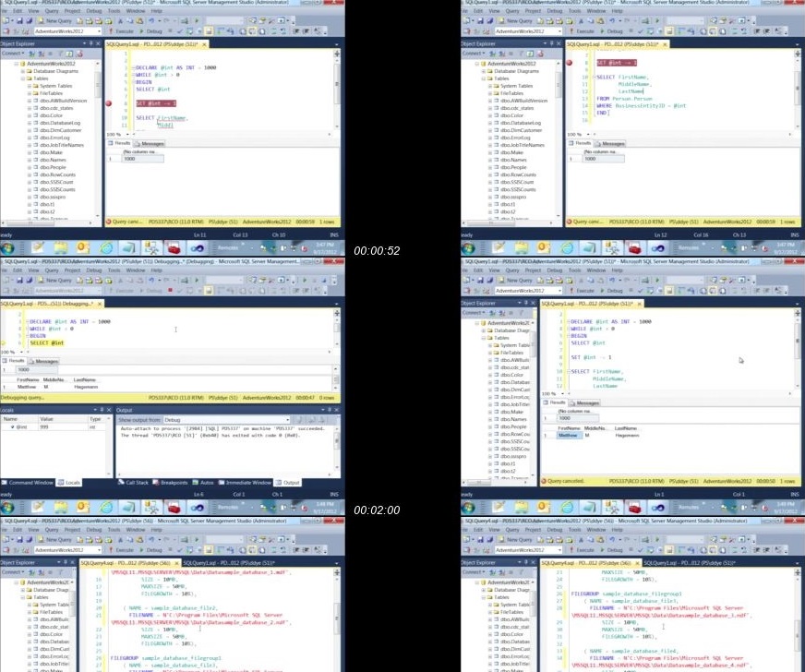The width and height of the screenshot is (805, 672).
Task: Expand the @int row in Locals
Action: tap(12, 427)
